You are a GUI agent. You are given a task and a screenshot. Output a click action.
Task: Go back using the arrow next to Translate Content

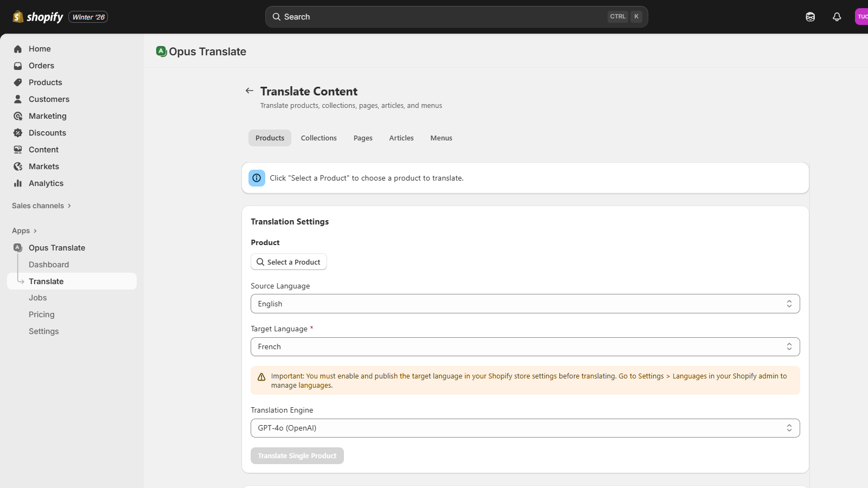click(250, 91)
